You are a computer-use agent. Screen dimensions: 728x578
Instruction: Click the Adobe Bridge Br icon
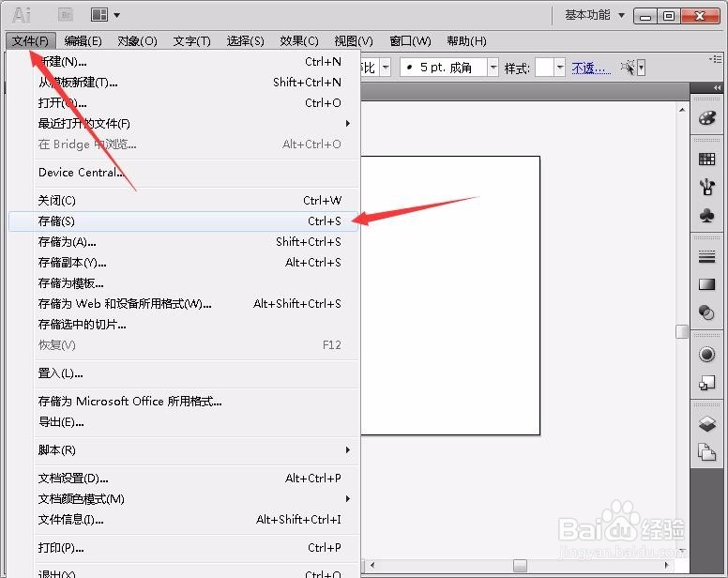(66, 15)
